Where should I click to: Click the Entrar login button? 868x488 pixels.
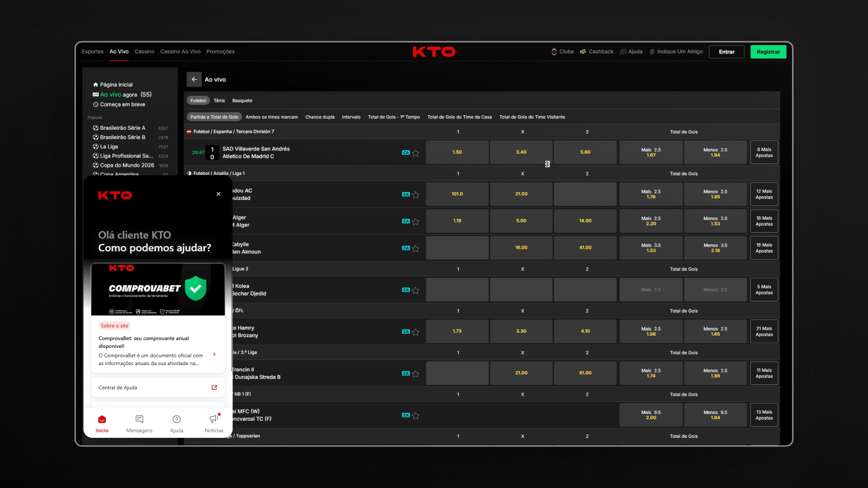tap(726, 52)
